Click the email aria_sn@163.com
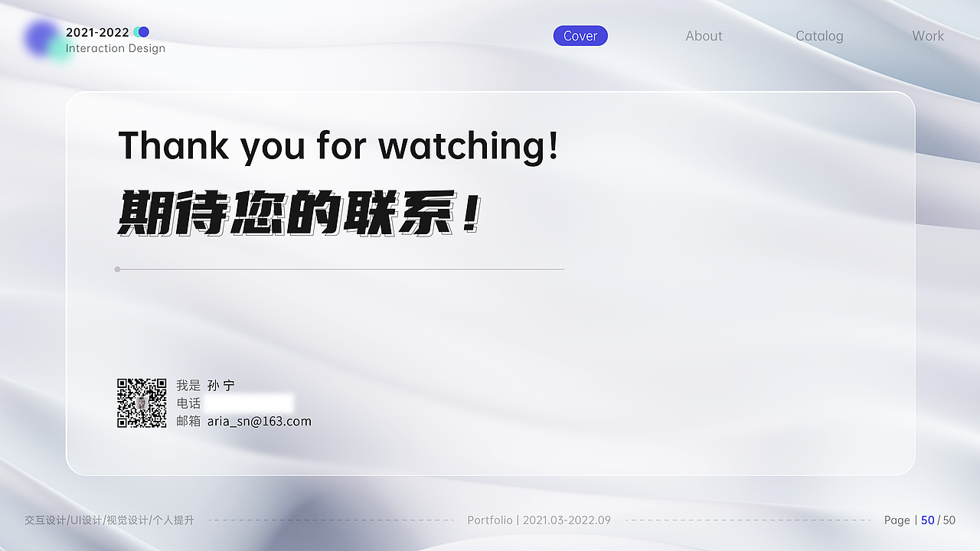The height and width of the screenshot is (551, 980). pyautogui.click(x=260, y=421)
